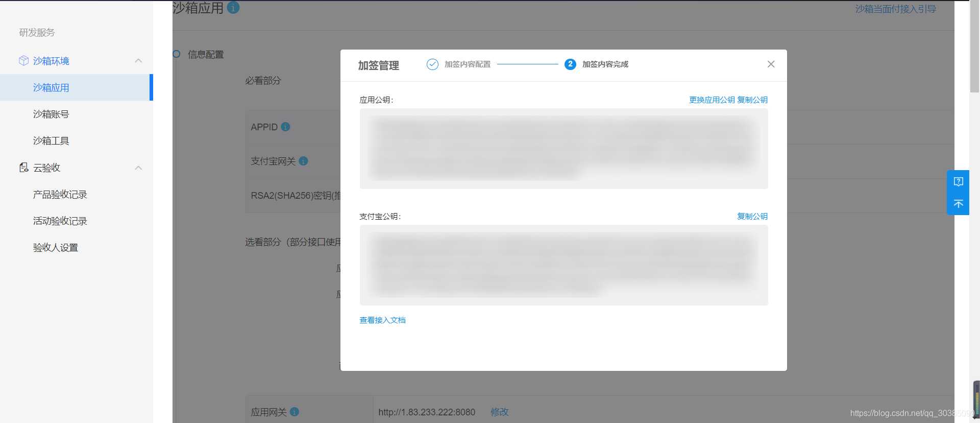Click the floating help question icon
980x423 pixels.
[958, 181]
